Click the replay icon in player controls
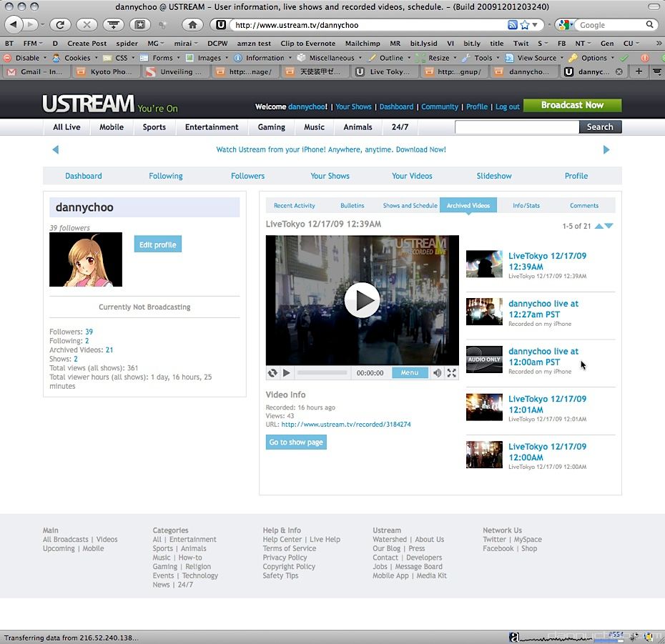The image size is (665, 644). click(x=272, y=373)
